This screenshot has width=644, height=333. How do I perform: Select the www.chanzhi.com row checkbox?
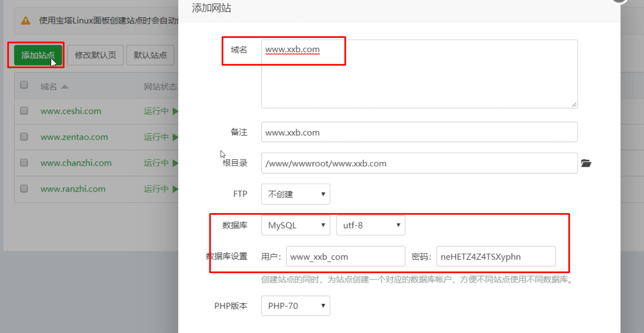coord(24,163)
